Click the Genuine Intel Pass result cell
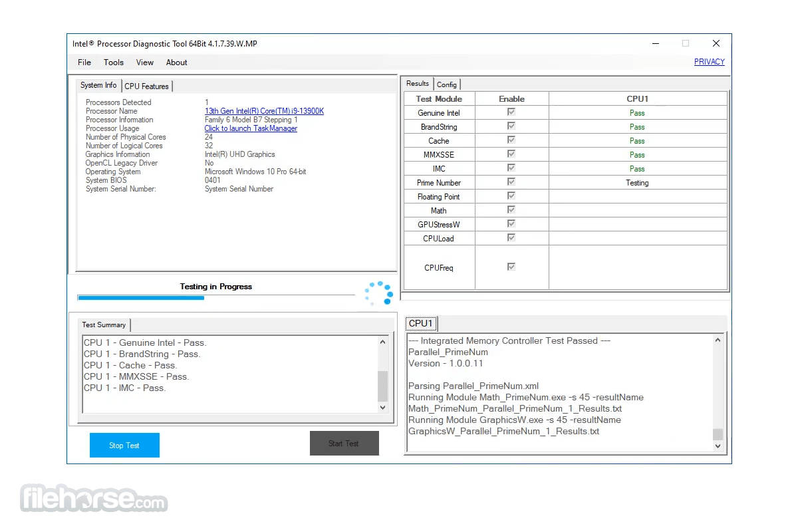 (637, 113)
